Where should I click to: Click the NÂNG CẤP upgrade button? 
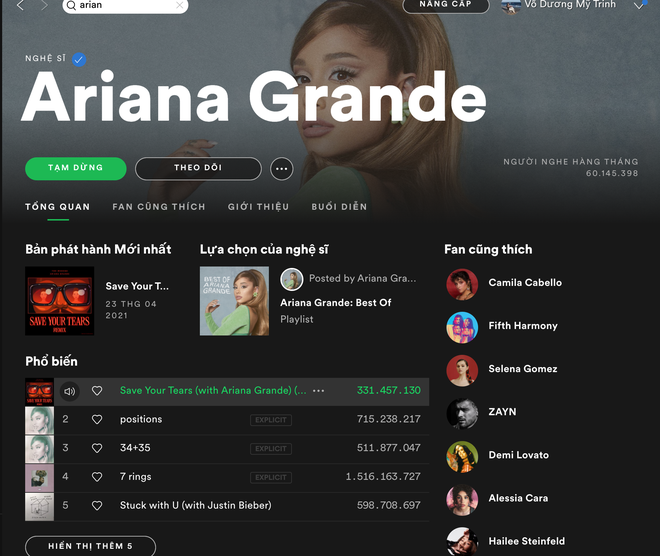point(446,5)
